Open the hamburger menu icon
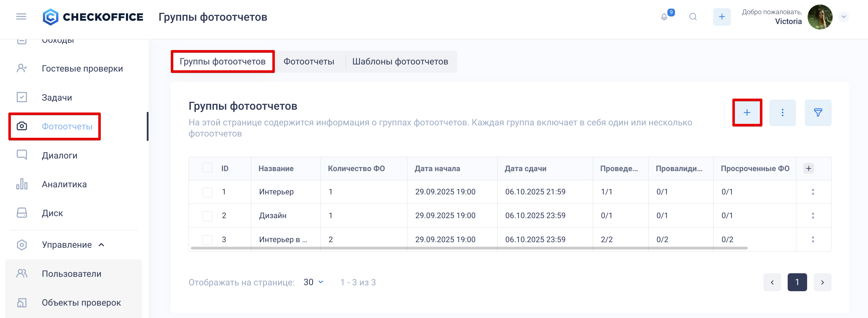 (x=21, y=16)
